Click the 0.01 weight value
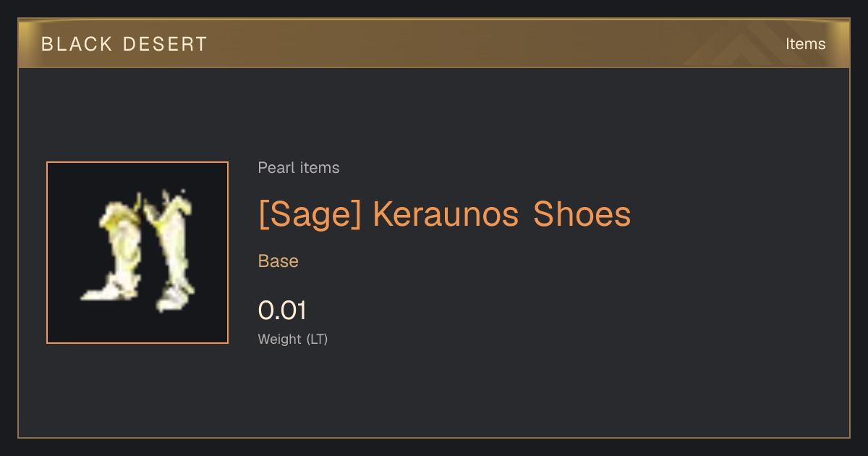The width and height of the screenshot is (868, 456). click(x=282, y=311)
